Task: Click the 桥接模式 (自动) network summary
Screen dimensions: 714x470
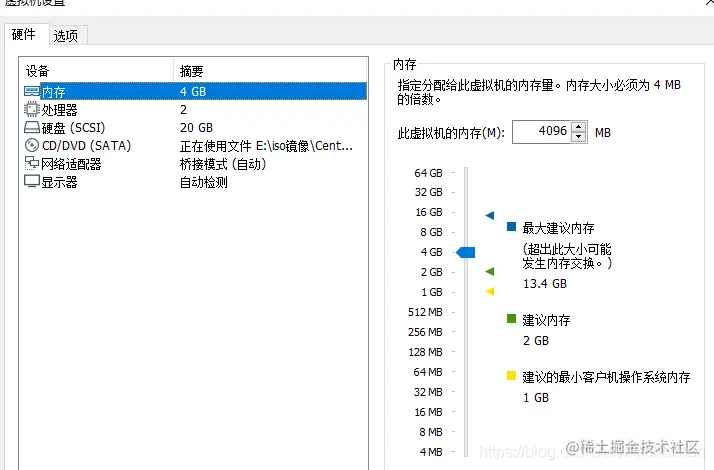Action: (x=223, y=164)
